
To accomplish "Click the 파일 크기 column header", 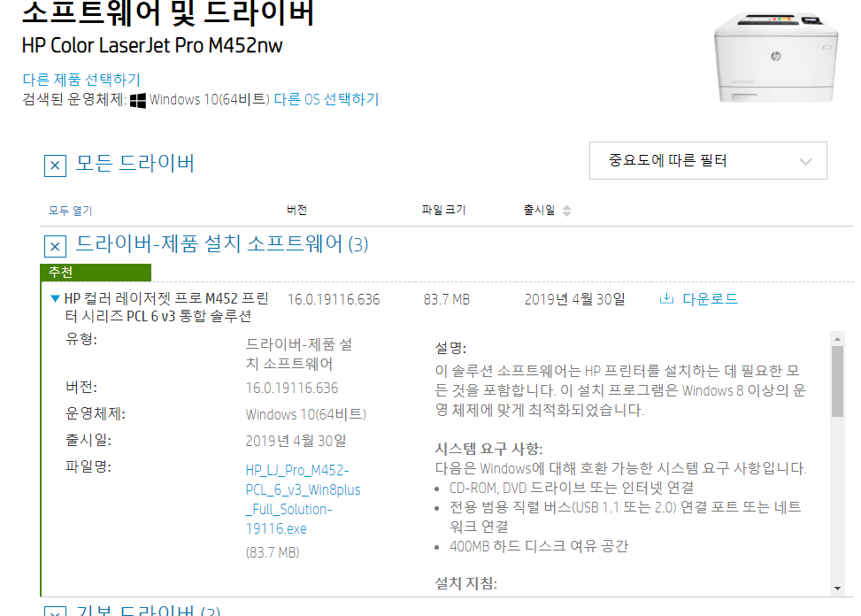I will click(443, 210).
